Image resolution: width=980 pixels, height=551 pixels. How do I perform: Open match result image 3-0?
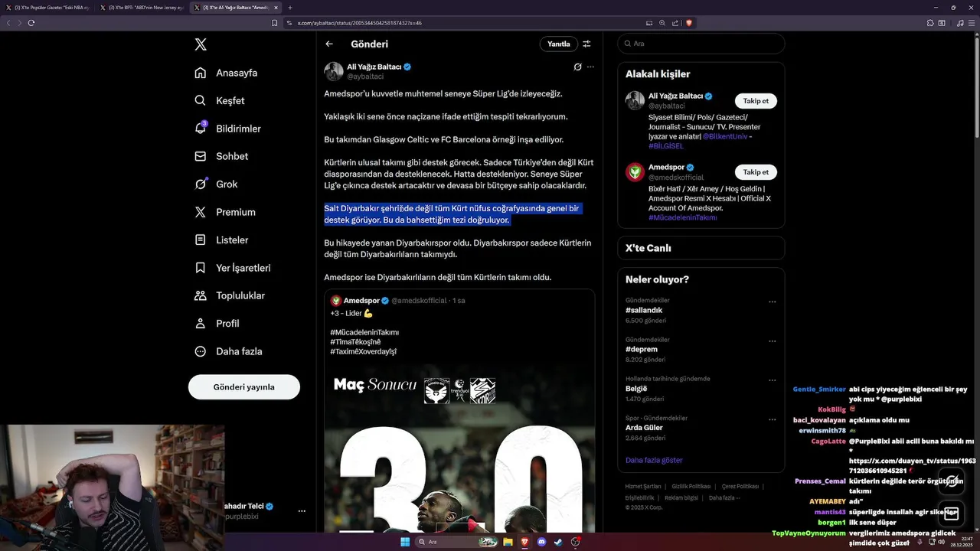(459, 447)
